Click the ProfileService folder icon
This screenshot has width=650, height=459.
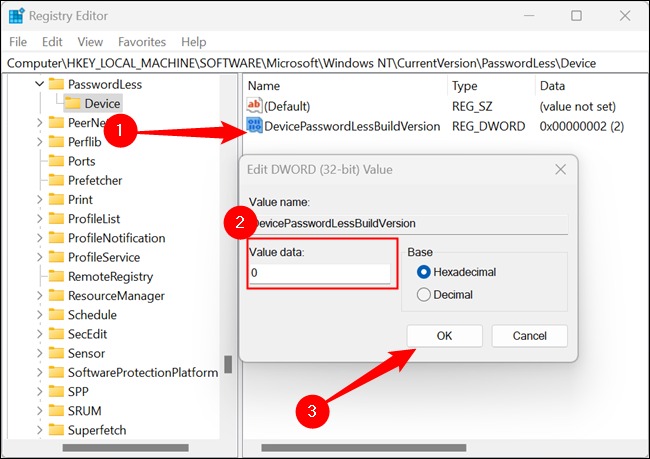[56, 257]
